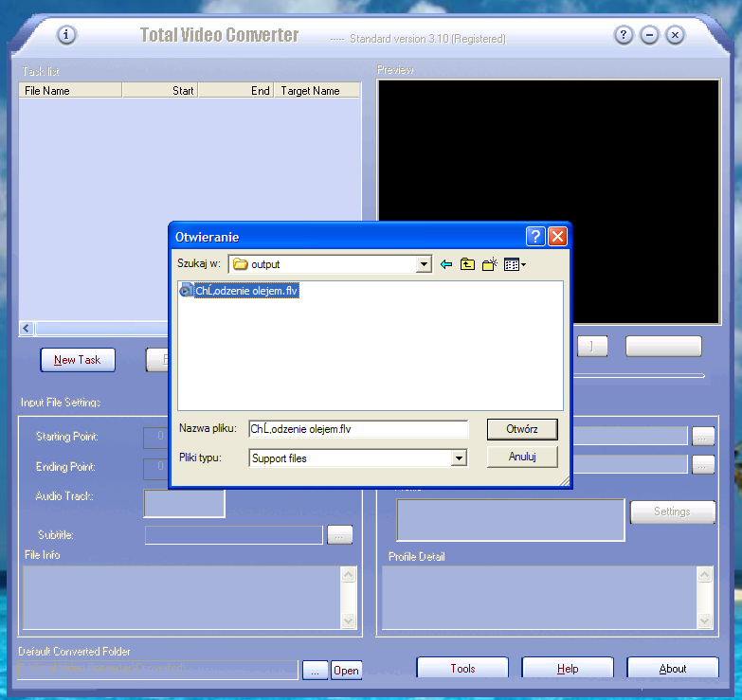Click the Anuluj button
The image size is (742, 700).
coord(522,457)
